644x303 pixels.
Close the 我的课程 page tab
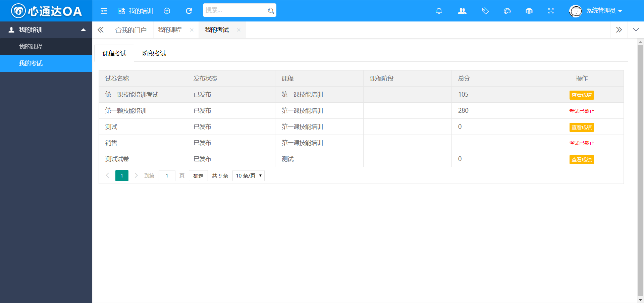point(192,30)
